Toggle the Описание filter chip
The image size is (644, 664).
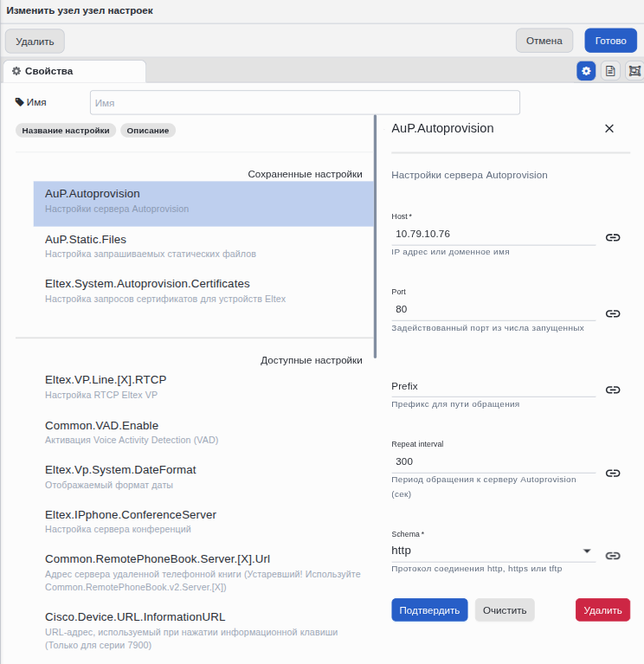(x=148, y=131)
